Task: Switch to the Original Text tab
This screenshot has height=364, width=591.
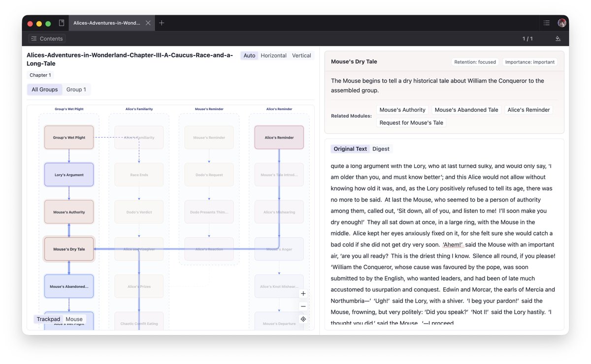Action: 350,149
